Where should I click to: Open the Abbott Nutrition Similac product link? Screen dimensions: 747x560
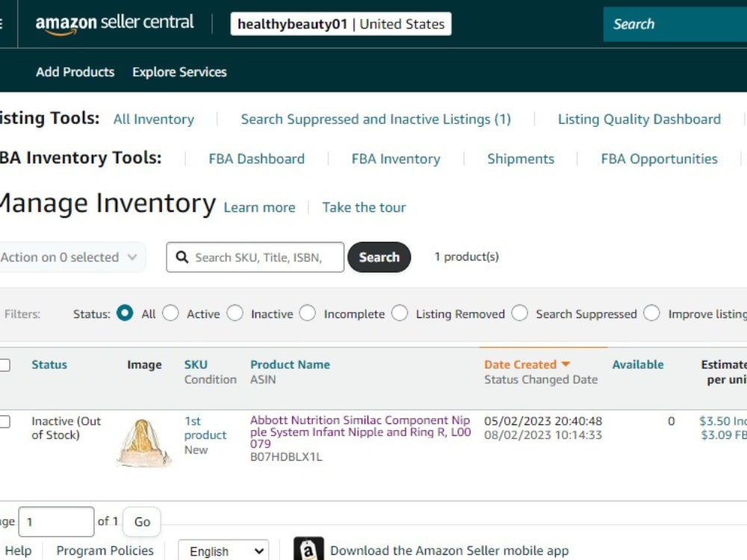(x=360, y=432)
